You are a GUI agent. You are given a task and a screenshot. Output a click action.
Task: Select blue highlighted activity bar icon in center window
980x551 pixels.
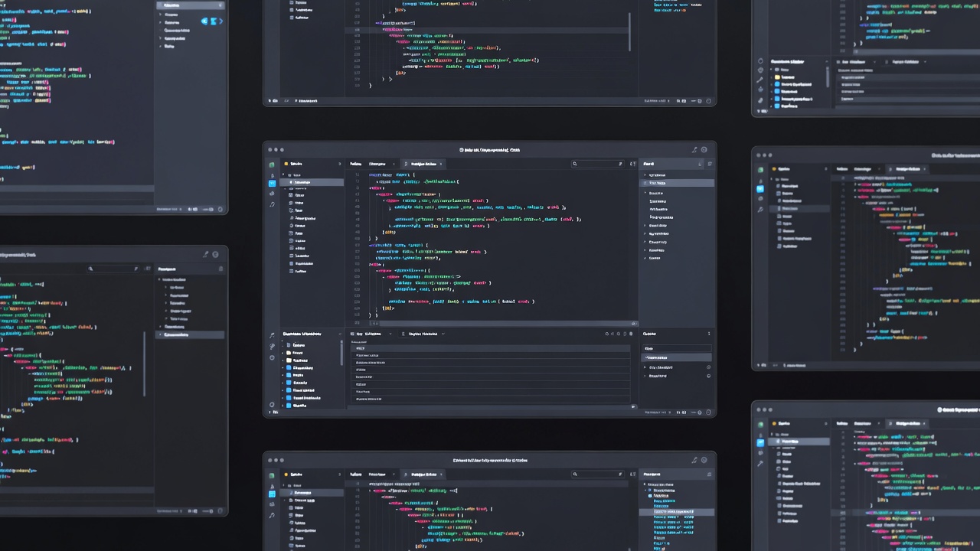[272, 184]
